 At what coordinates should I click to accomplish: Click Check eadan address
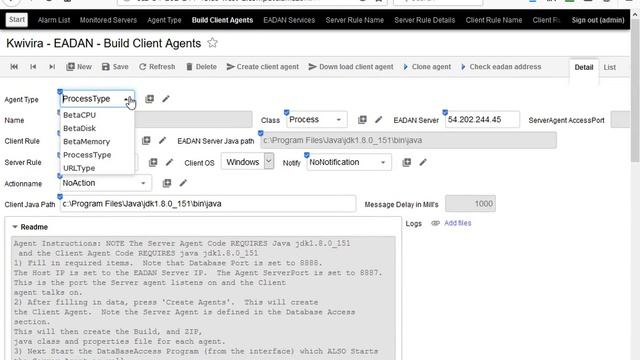[x=501, y=67]
